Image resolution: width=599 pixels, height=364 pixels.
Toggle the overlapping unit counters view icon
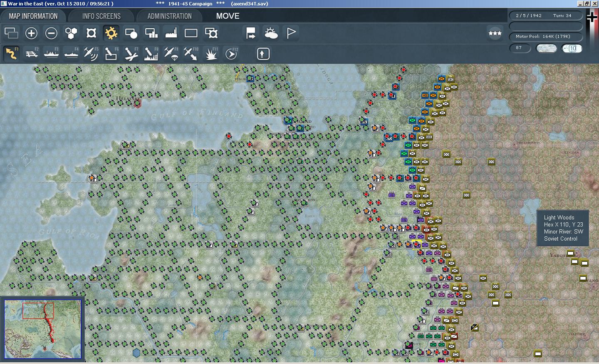pos(11,33)
